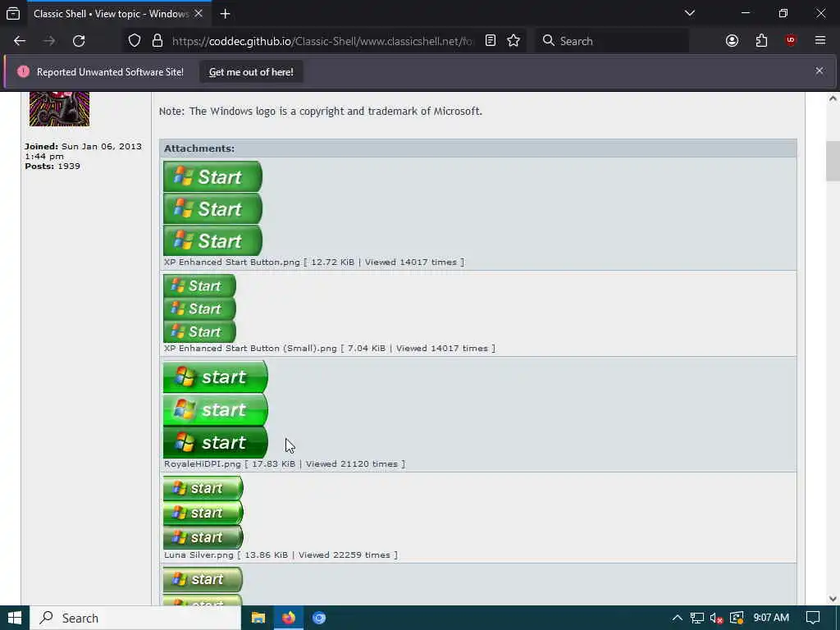Click Get me out of here!
The height and width of the screenshot is (630, 840).
tap(251, 72)
